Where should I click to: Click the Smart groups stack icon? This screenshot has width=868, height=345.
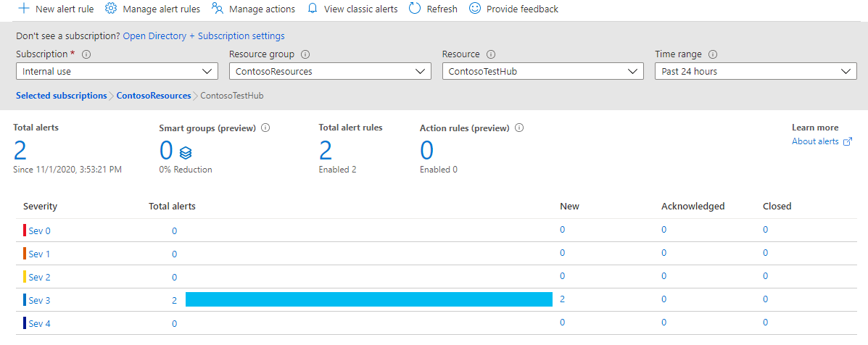click(185, 152)
